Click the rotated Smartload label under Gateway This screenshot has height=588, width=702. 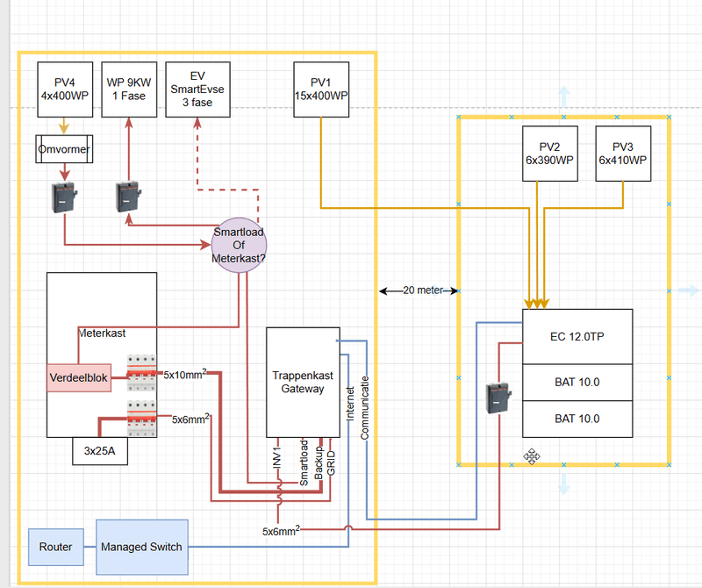pos(304,463)
